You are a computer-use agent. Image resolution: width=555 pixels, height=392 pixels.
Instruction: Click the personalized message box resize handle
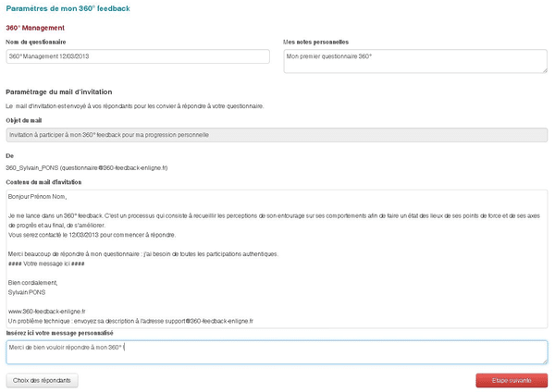click(544, 361)
